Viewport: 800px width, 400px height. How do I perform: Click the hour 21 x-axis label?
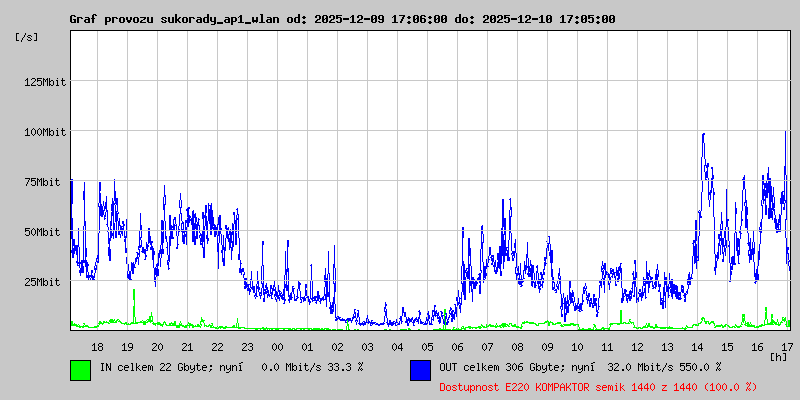click(187, 347)
